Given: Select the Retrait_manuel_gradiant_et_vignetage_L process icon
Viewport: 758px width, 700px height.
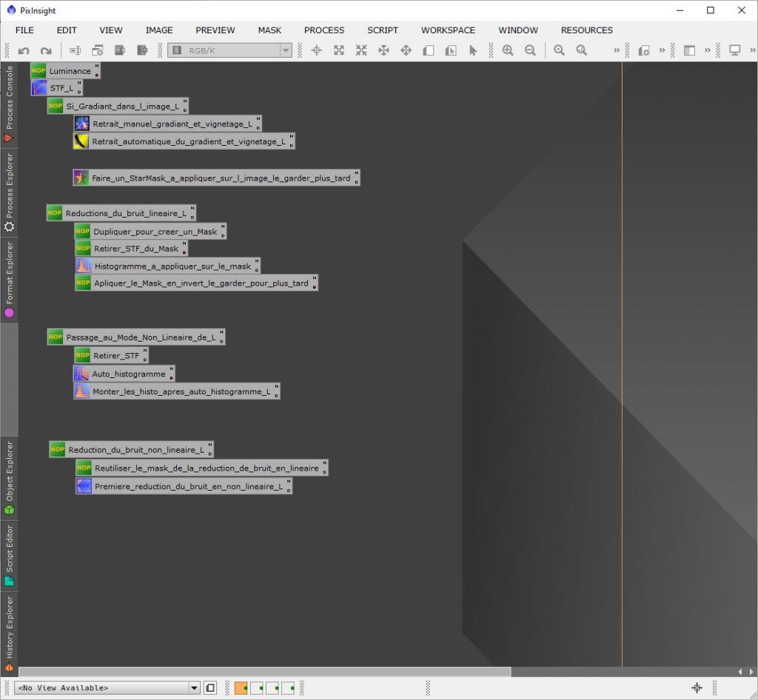Looking at the screenshot, I should 168,124.
